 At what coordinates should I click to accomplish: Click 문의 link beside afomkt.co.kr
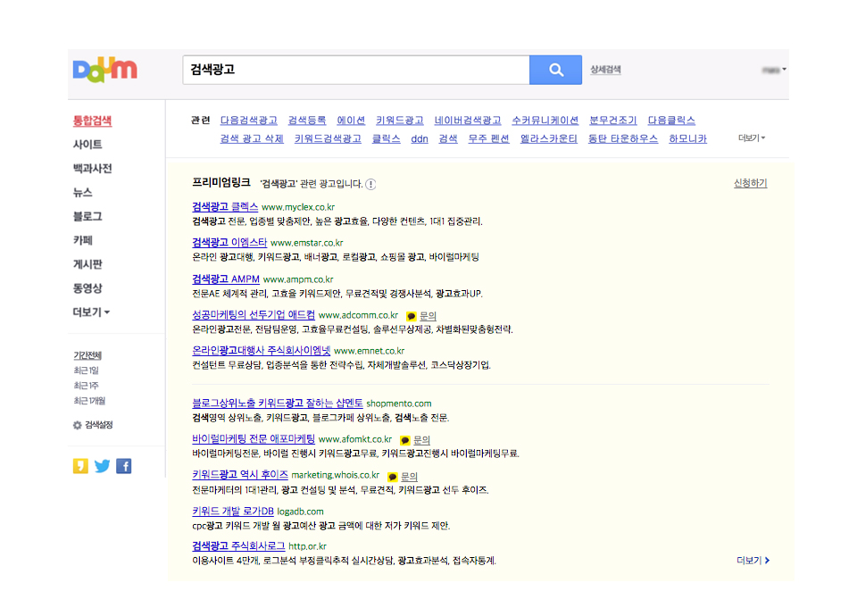422,440
